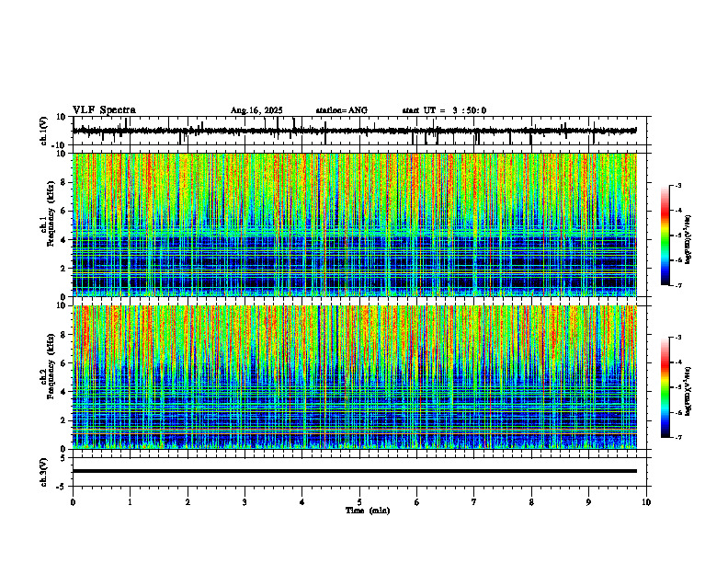The height and width of the screenshot is (563, 728).
Task: Click the time axis tick label 1
Action: [130, 502]
